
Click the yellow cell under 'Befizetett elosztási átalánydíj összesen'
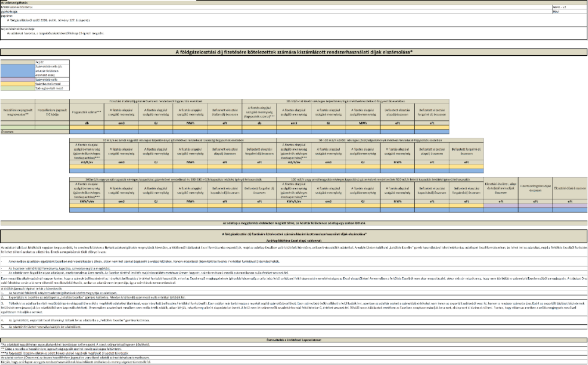[225, 127]
